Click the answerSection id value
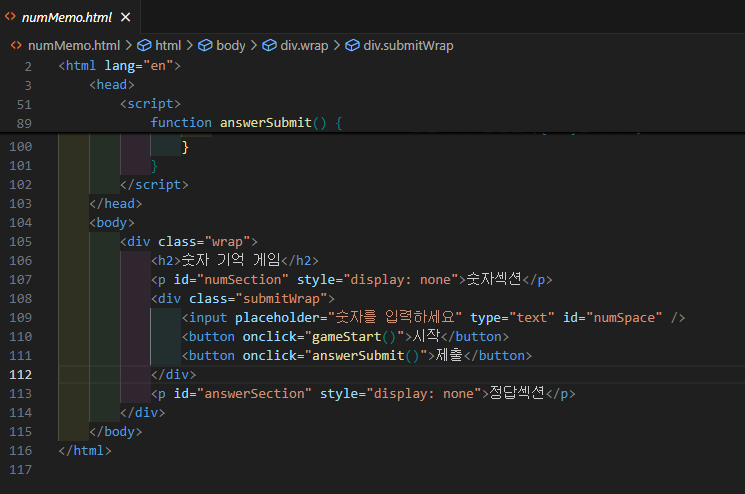The width and height of the screenshot is (745, 494). [x=254, y=394]
